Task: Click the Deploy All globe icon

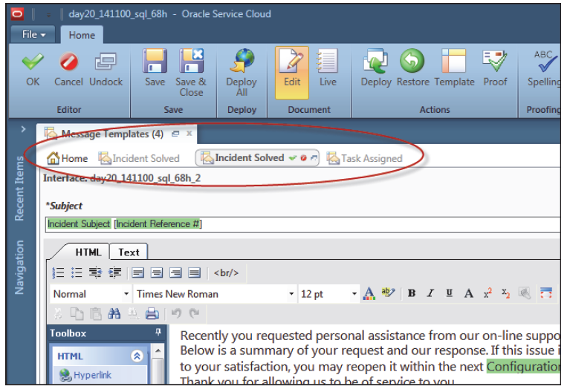Action: [241, 61]
